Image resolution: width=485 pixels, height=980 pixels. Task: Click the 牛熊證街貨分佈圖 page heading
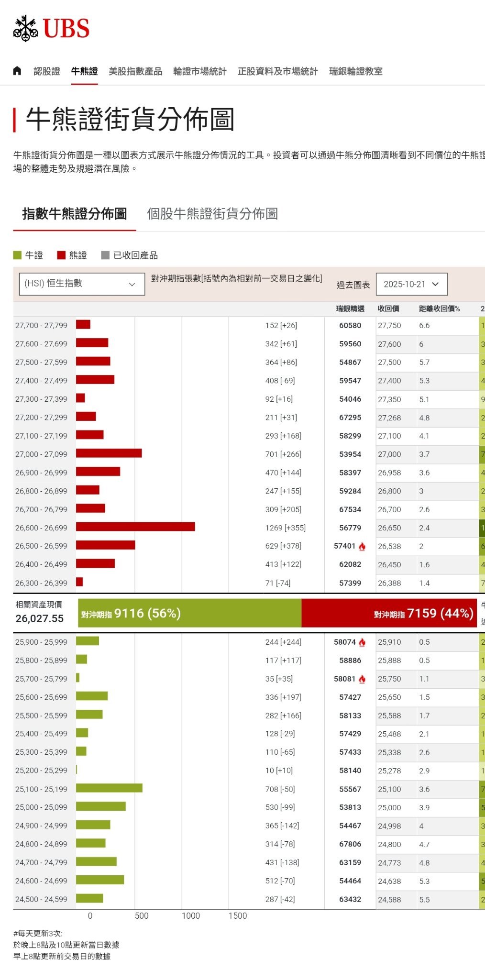pos(130,119)
